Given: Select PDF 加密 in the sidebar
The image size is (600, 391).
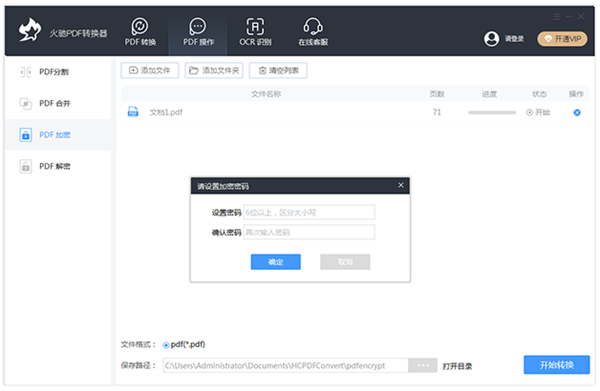Looking at the screenshot, I should click(x=58, y=135).
